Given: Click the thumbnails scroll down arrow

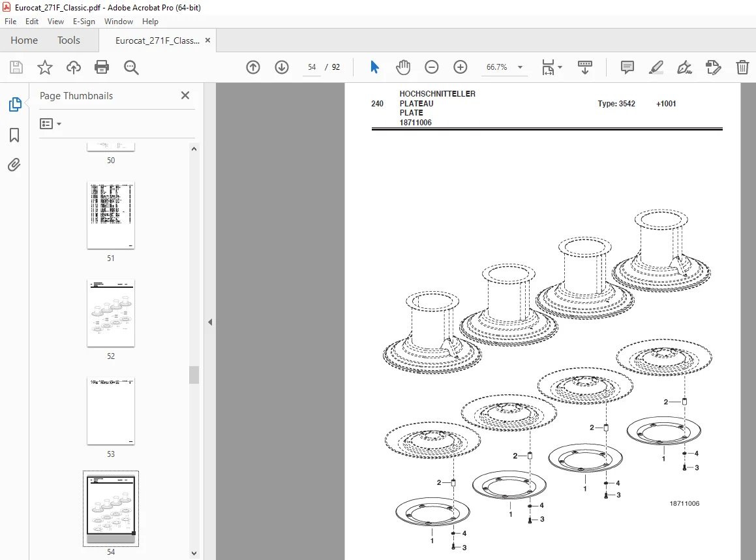Looking at the screenshot, I should click(194, 553).
